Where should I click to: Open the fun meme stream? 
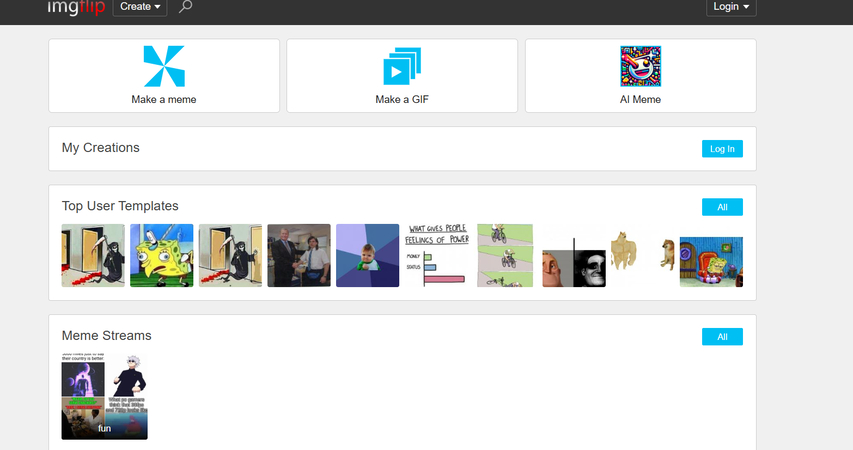(x=104, y=397)
